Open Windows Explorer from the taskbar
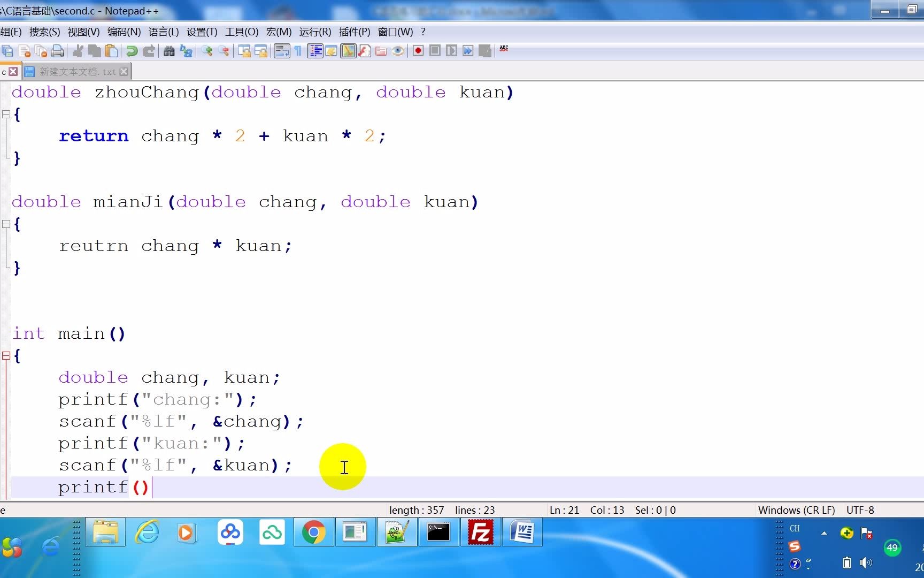 (x=106, y=533)
